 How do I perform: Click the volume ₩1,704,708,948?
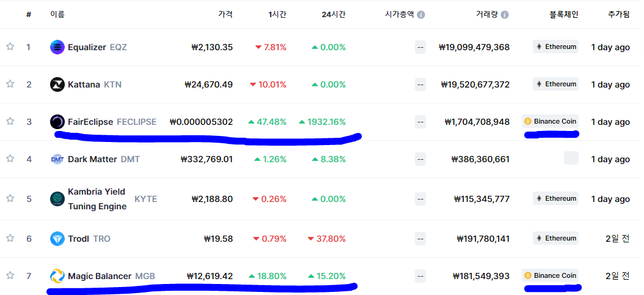tap(477, 122)
